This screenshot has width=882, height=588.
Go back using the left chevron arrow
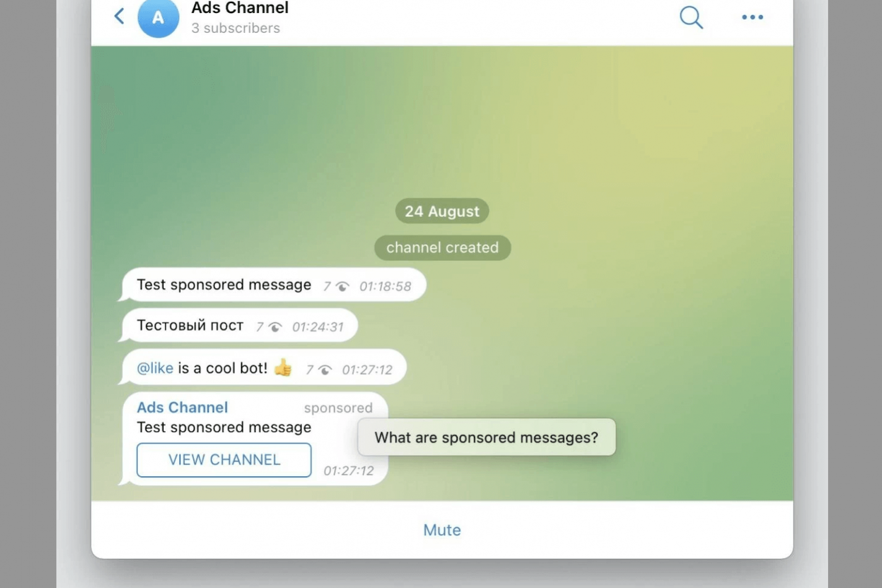click(119, 16)
